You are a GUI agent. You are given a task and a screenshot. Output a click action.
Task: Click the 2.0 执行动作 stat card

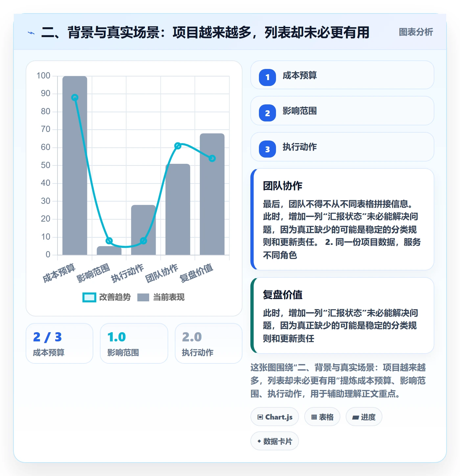(209, 343)
